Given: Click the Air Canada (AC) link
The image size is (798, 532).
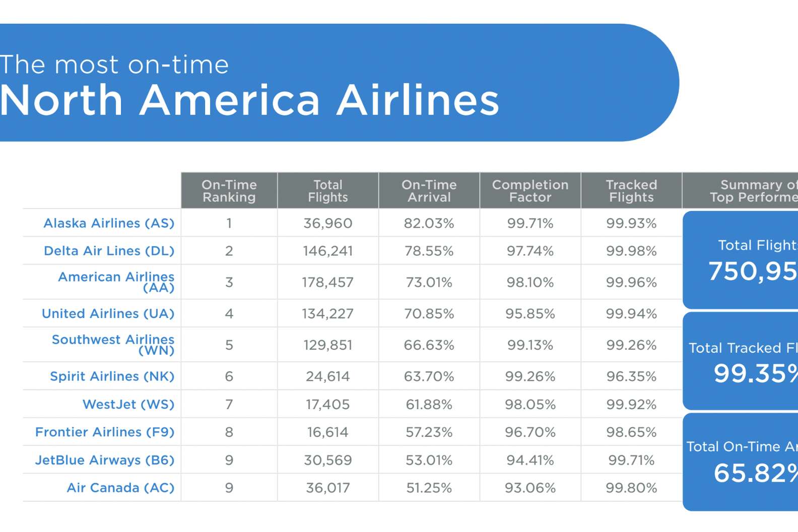Looking at the screenshot, I should pyautogui.click(x=120, y=488).
